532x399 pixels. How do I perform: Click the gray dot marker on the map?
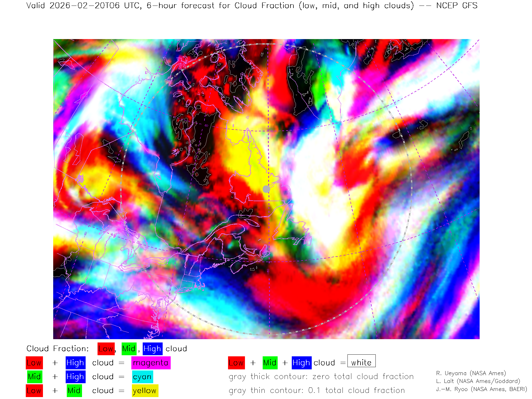pyautogui.click(x=266, y=189)
